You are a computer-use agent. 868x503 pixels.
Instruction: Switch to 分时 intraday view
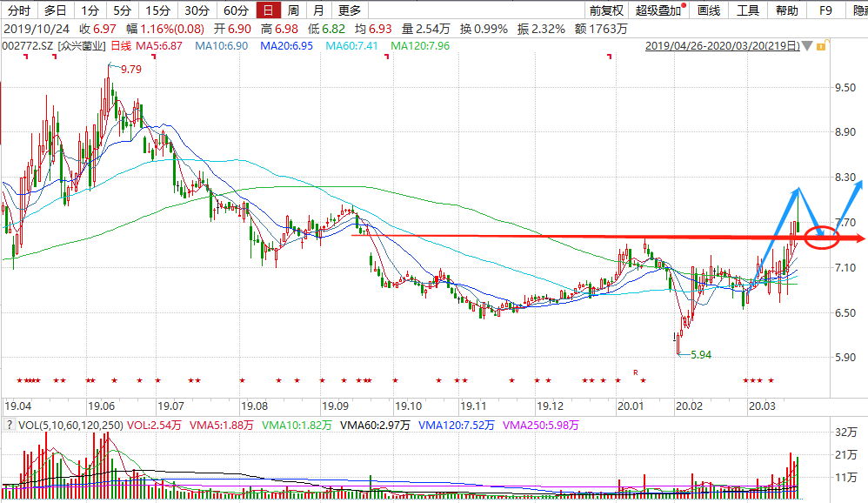coord(18,10)
